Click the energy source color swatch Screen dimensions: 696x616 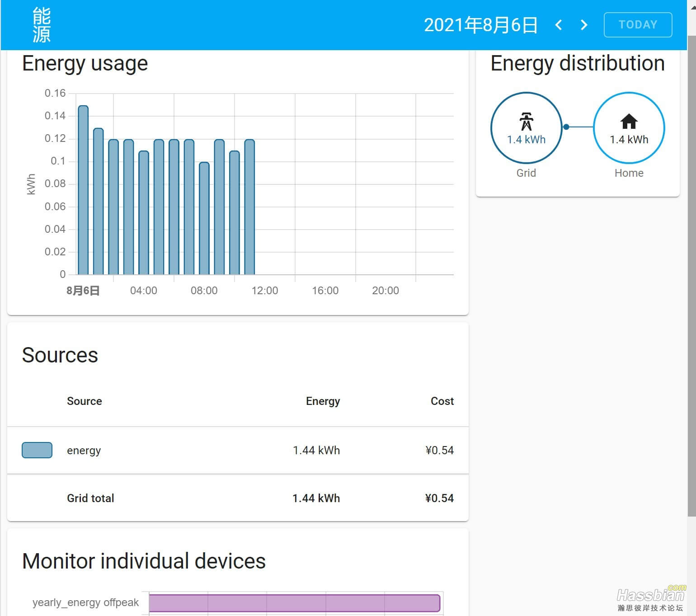pyautogui.click(x=37, y=450)
